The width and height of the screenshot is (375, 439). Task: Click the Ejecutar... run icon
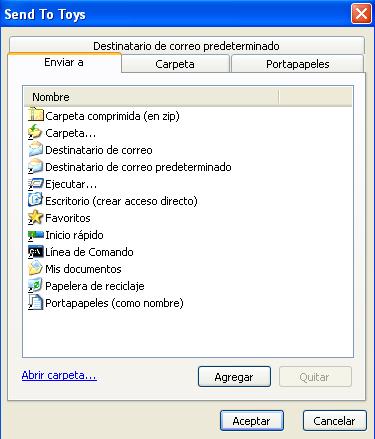click(35, 184)
